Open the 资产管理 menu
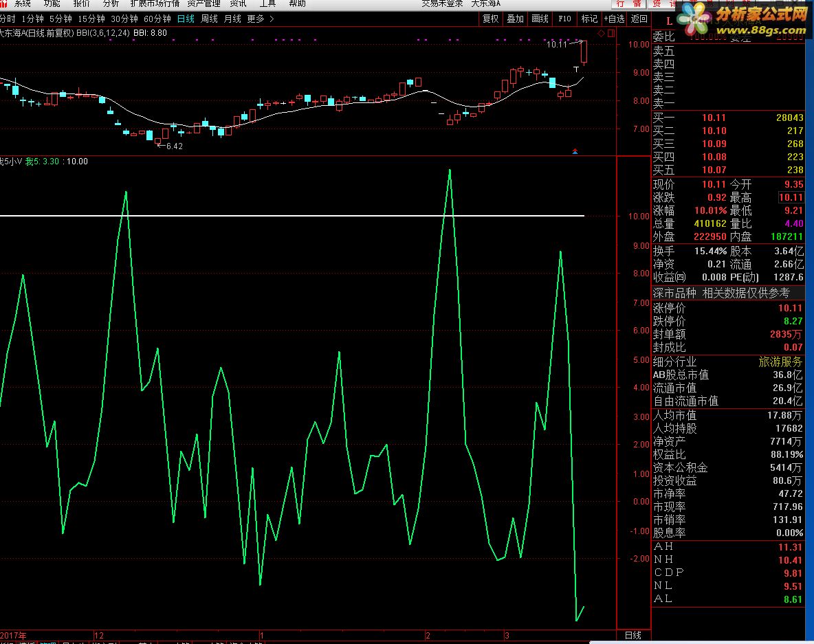814x644 pixels. tap(204, 4)
